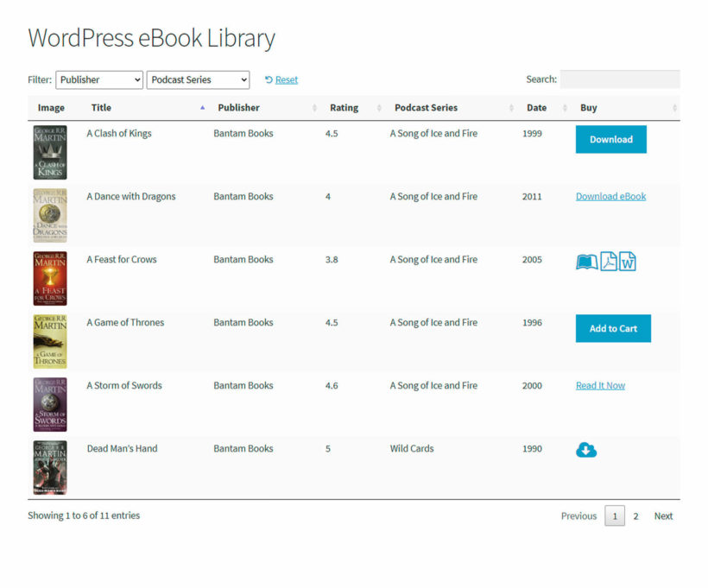Click Next to view more entries
708x588 pixels.
(663, 515)
